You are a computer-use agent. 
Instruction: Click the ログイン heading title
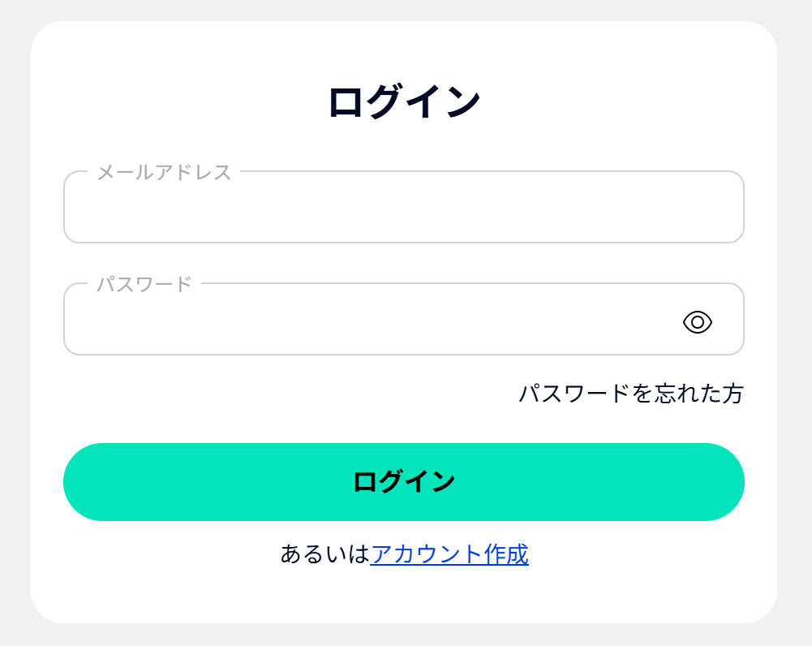pyautogui.click(x=404, y=103)
